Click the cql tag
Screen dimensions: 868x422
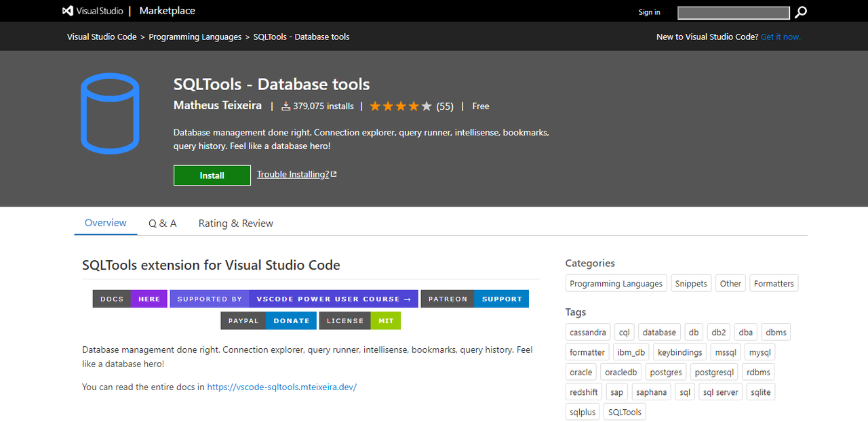click(x=625, y=333)
